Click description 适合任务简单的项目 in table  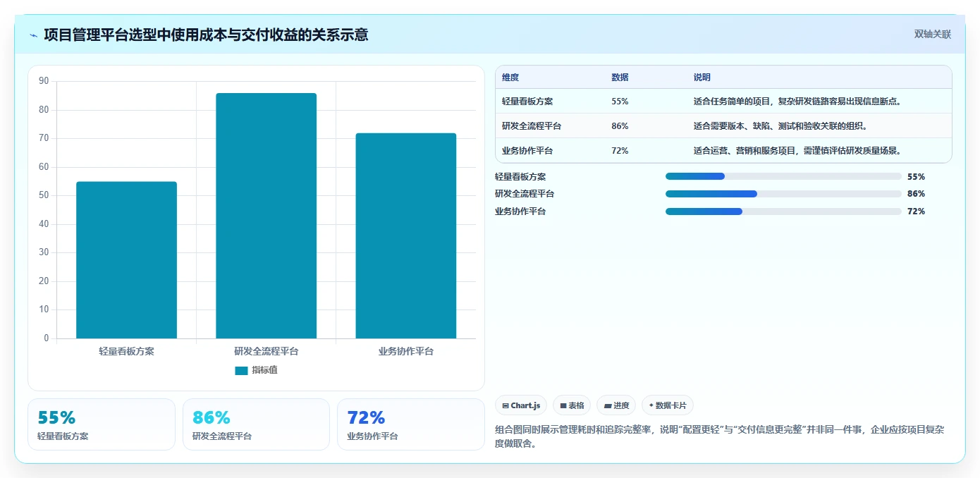[x=797, y=102]
